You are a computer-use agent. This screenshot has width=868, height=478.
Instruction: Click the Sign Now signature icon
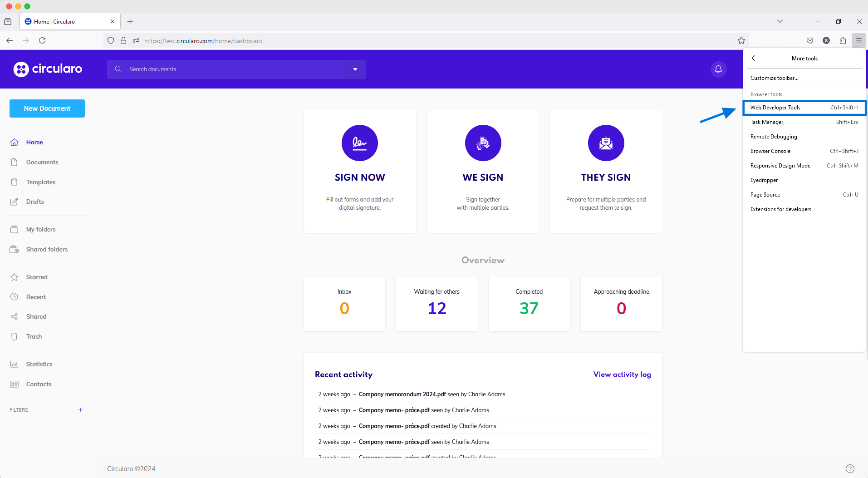pyautogui.click(x=359, y=143)
